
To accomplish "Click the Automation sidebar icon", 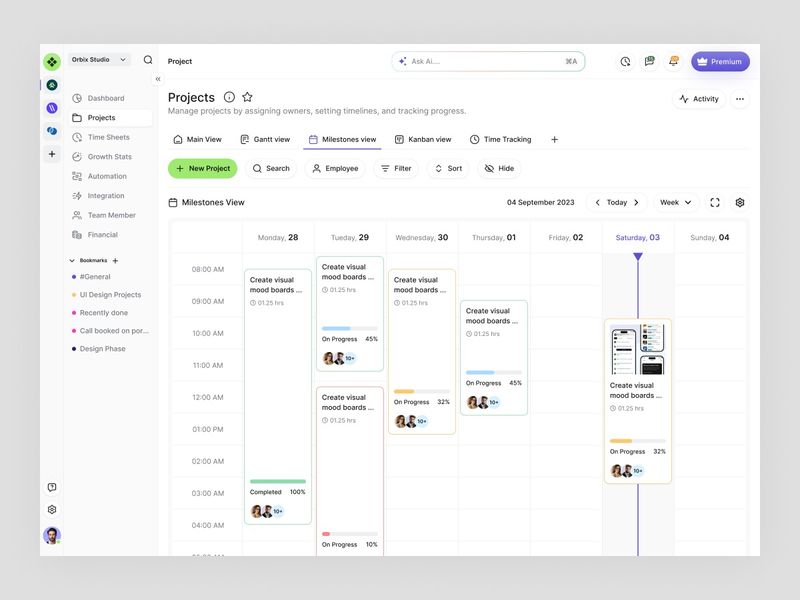I will pyautogui.click(x=104, y=176).
